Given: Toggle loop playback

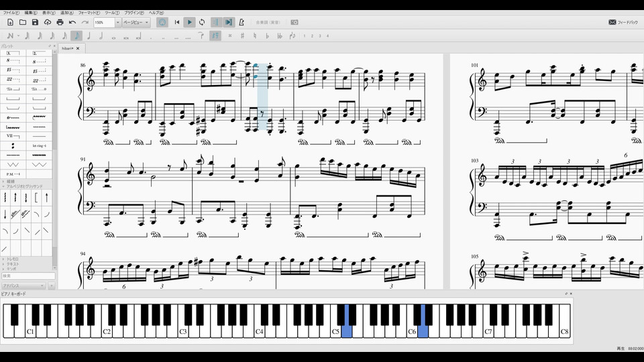Looking at the screenshot, I should 202,22.
